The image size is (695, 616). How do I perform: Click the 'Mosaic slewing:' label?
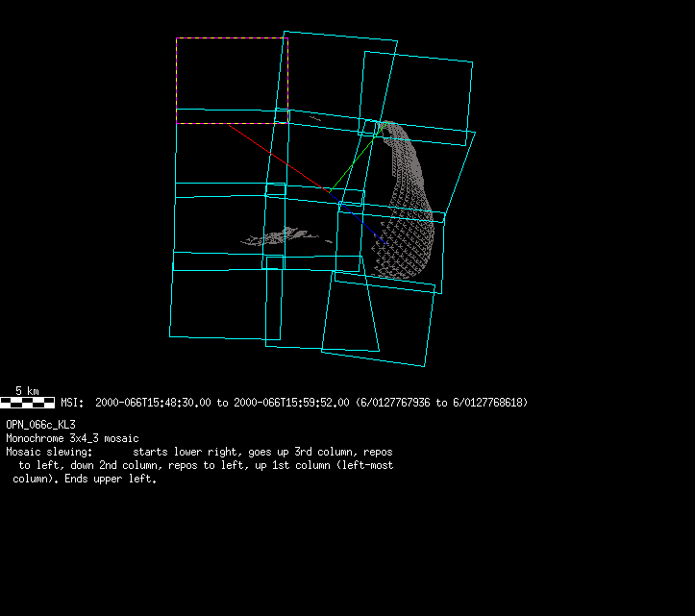49,452
